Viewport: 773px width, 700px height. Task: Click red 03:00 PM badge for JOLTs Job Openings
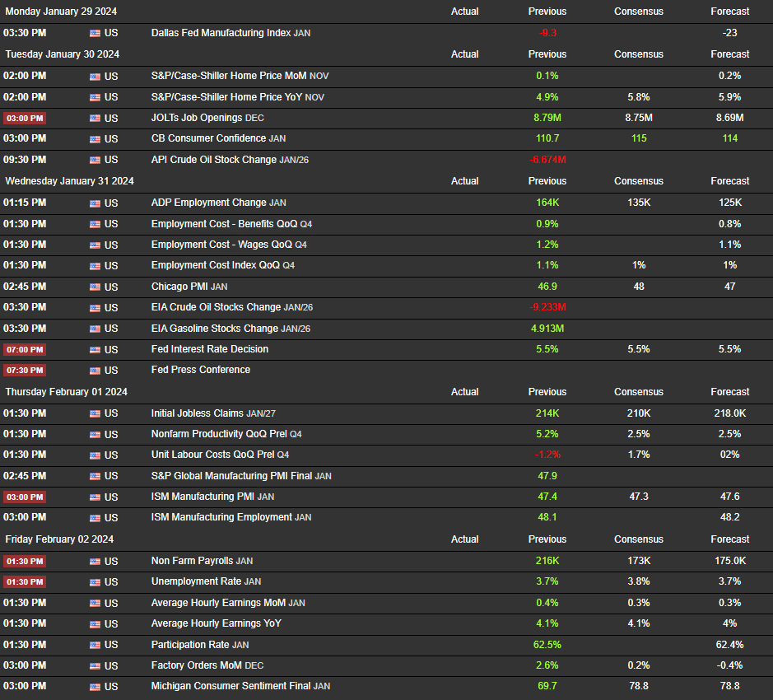[25, 119]
